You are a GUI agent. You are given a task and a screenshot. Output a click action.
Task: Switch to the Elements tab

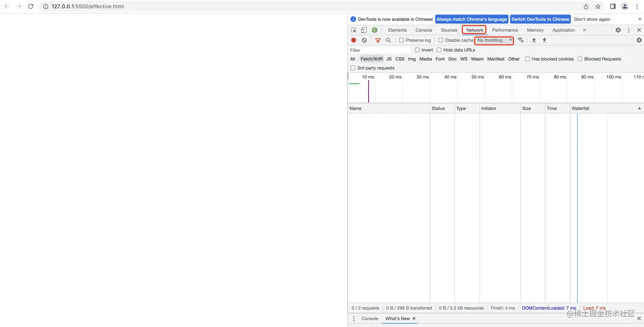pos(397,30)
